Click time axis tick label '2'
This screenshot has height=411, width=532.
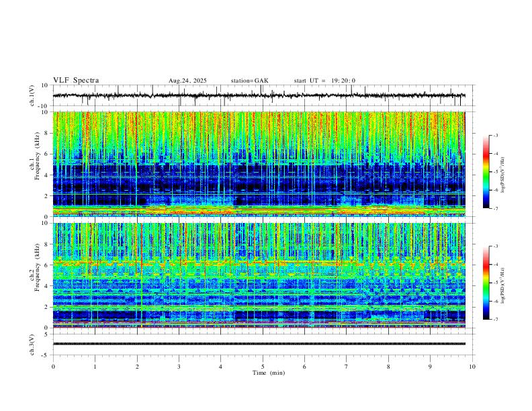[137, 367]
